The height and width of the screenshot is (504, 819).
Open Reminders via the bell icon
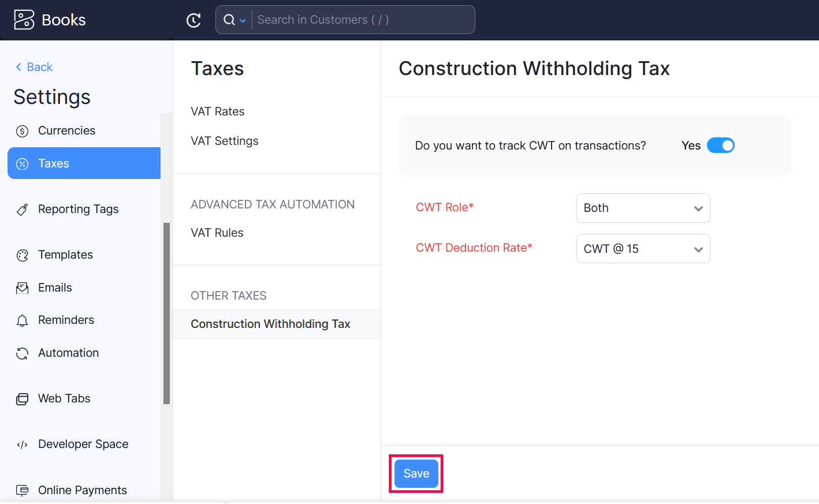point(22,320)
